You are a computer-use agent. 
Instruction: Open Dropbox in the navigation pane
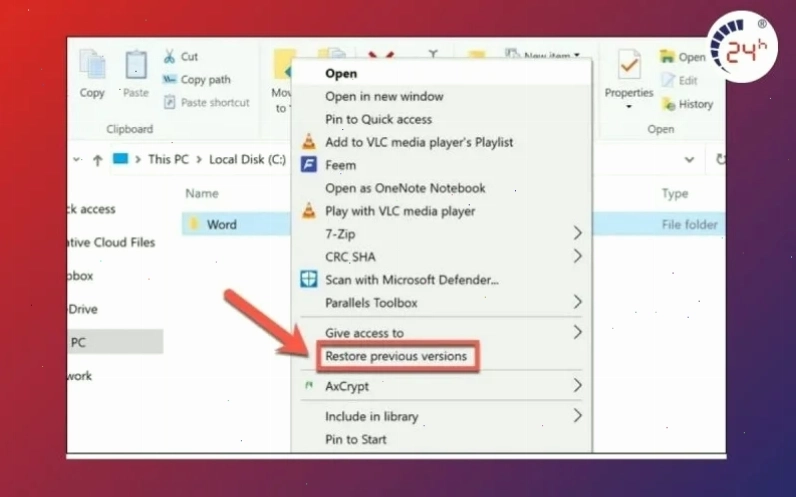click(x=80, y=276)
